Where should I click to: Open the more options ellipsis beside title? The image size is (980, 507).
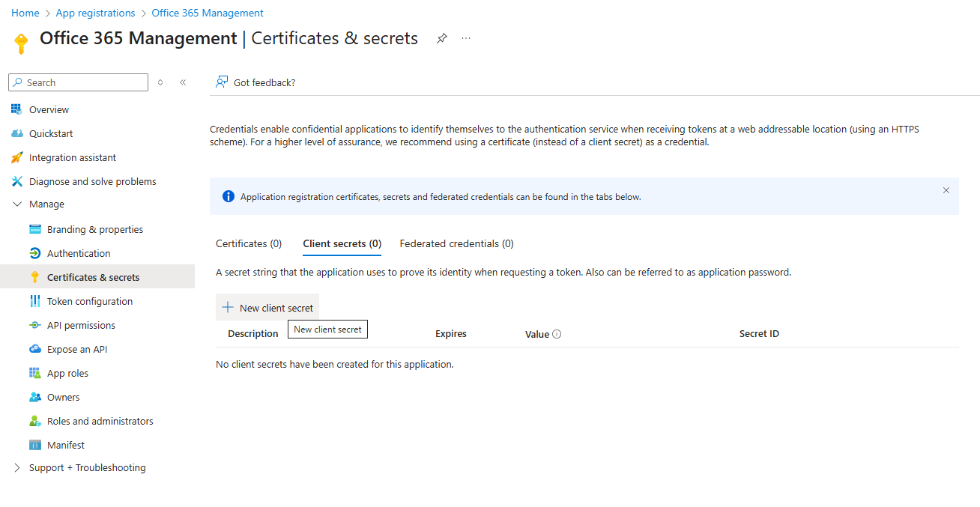click(x=466, y=38)
